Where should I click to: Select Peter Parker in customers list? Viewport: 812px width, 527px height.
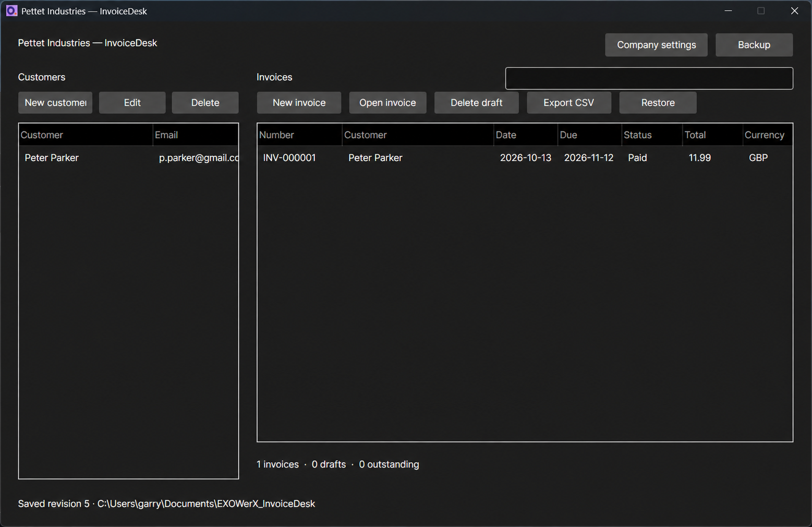coord(52,158)
